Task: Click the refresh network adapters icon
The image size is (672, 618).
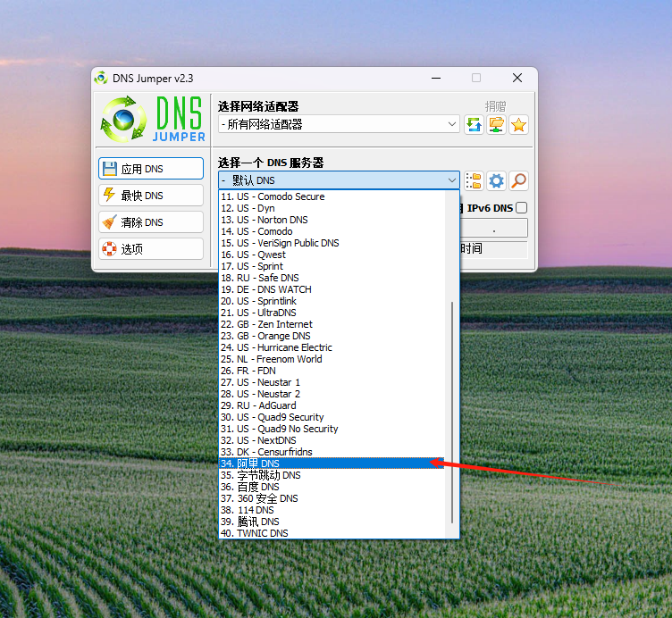Action: (475, 125)
